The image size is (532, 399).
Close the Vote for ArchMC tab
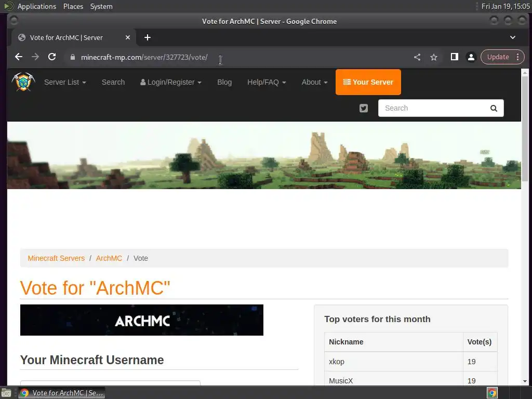[x=128, y=37]
